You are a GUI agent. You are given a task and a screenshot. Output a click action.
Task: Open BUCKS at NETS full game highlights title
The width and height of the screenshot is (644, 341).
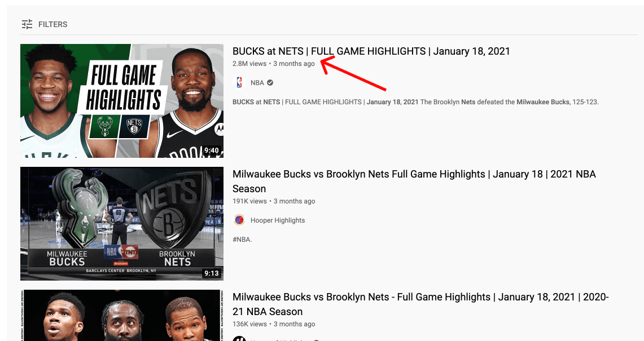click(371, 51)
